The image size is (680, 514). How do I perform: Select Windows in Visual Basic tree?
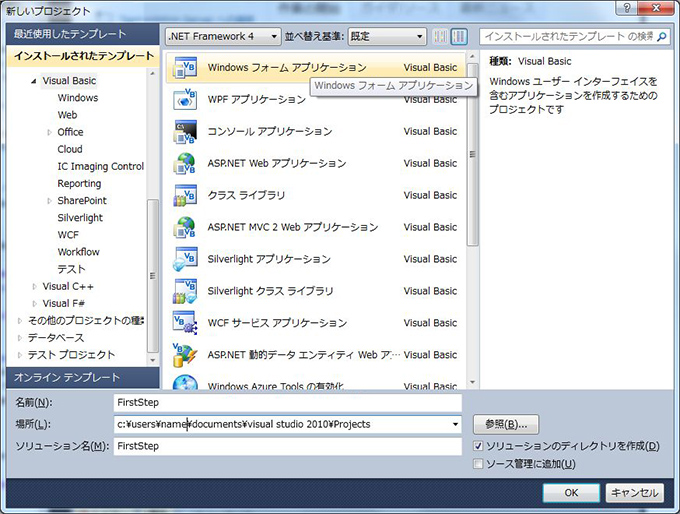click(x=78, y=98)
